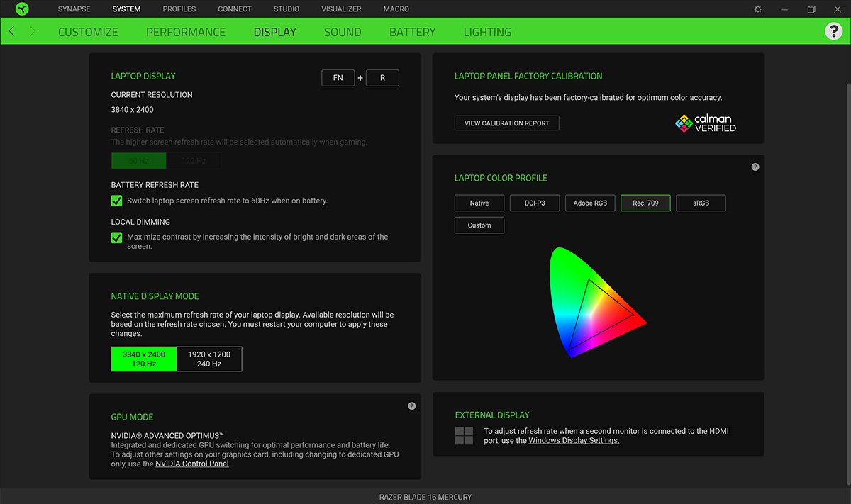Click the NVIDIA Advanced Optimus text
The height and width of the screenshot is (504, 851).
tap(167, 435)
